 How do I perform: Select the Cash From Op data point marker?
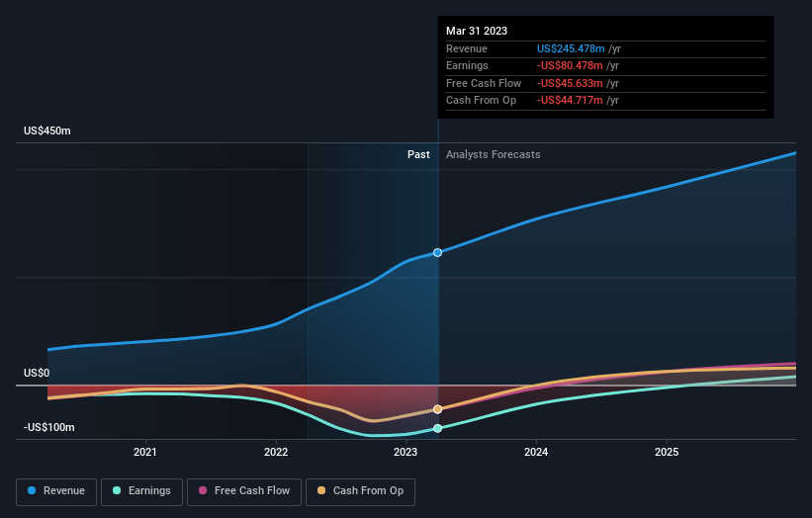pyautogui.click(x=437, y=409)
